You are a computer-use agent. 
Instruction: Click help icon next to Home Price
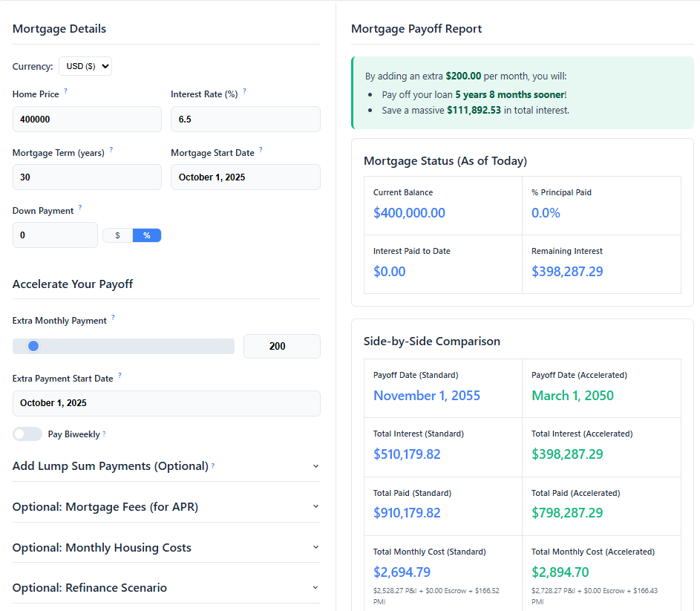[x=65, y=92]
